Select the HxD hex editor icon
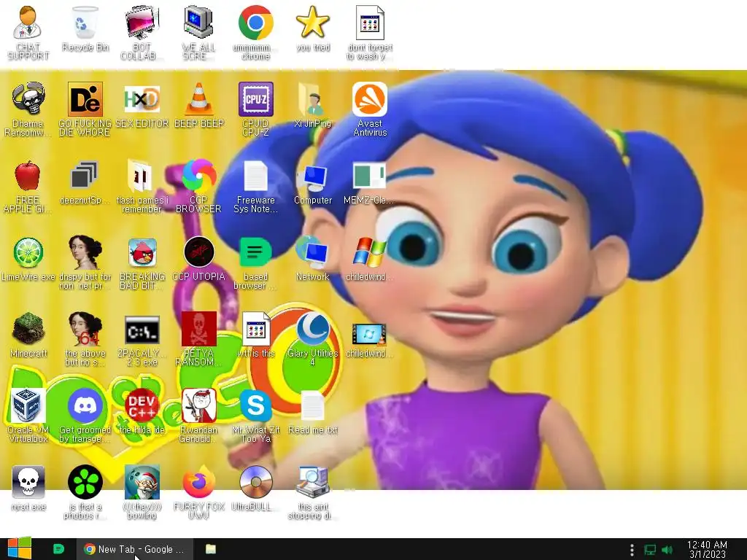Viewport: 747px width, 560px height. pyautogui.click(x=142, y=105)
